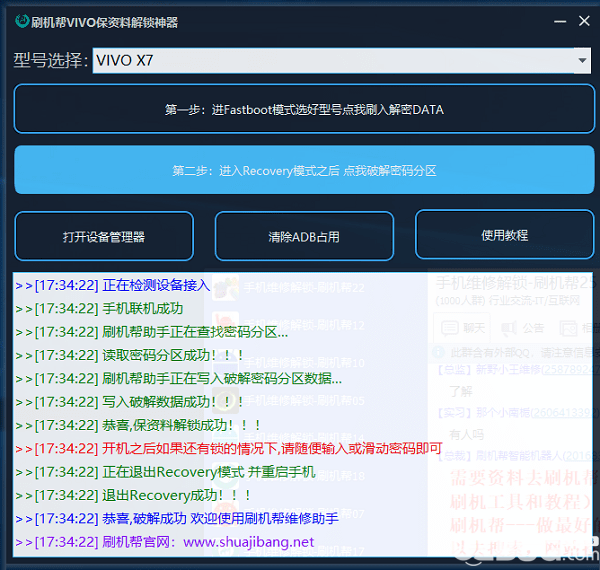This screenshot has height=570, width=600.
Task: Click the www.shuajibang.net website text
Action: [249, 542]
